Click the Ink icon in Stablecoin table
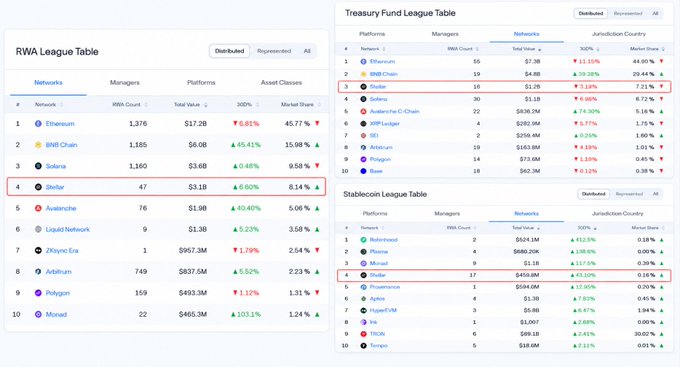Screen dimensions: 680x367 pyautogui.click(x=363, y=322)
